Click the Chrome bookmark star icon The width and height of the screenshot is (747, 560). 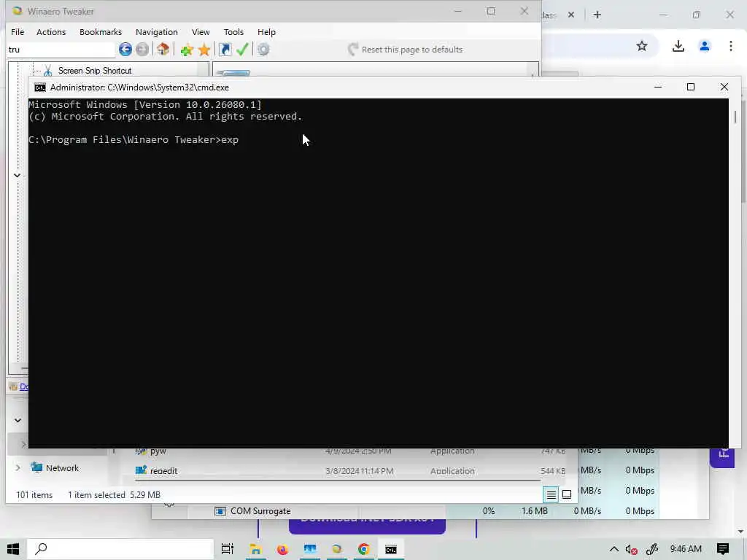coord(642,46)
